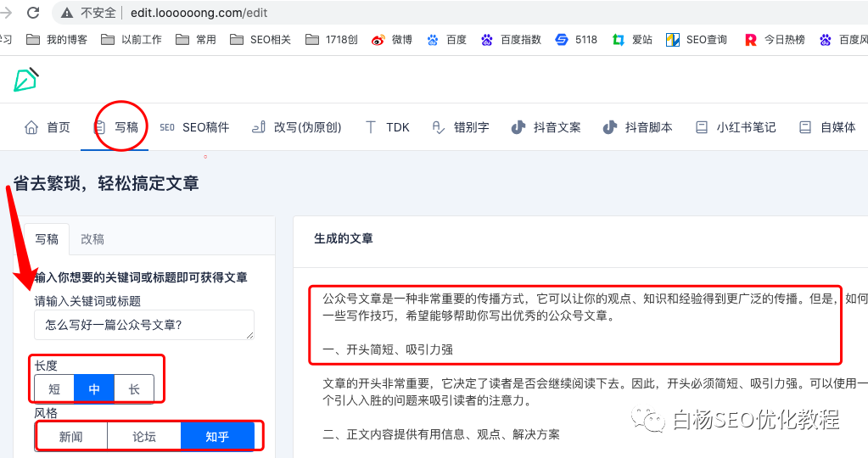Click the SEO icon before SEO稿件
The height and width of the screenshot is (458, 868).
coord(167,127)
